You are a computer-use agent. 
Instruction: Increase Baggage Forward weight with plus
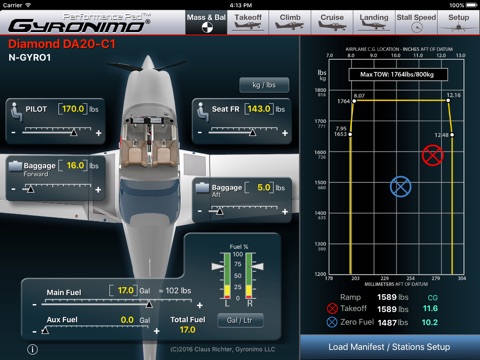click(x=98, y=190)
